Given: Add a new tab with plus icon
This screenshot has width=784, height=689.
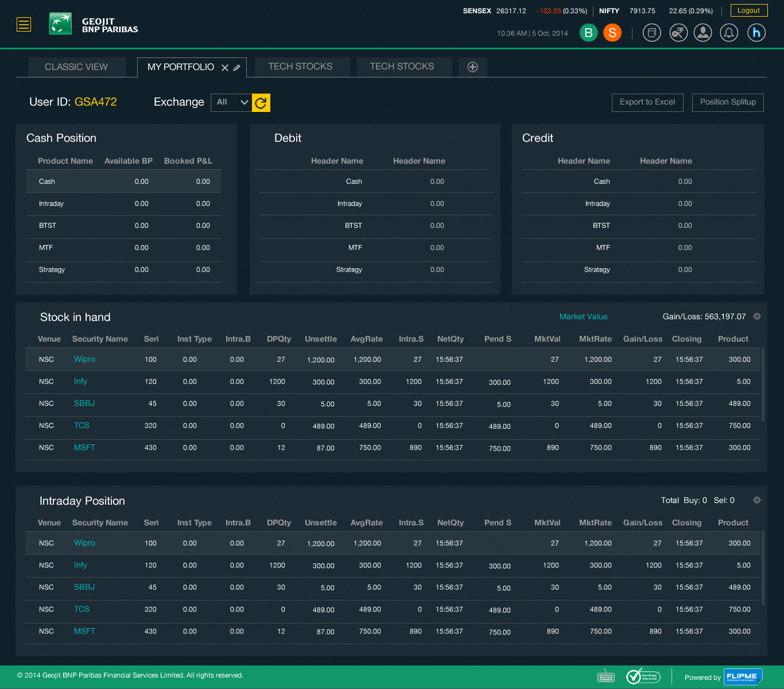Looking at the screenshot, I should (472, 67).
